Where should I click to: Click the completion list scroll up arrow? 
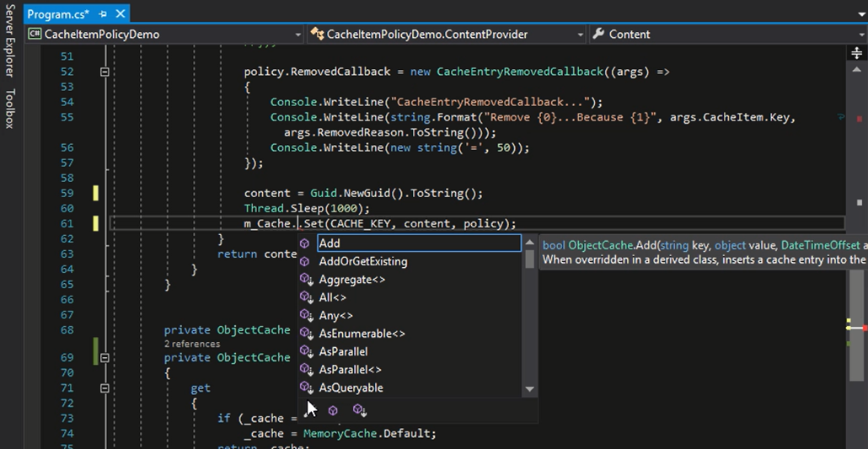529,243
